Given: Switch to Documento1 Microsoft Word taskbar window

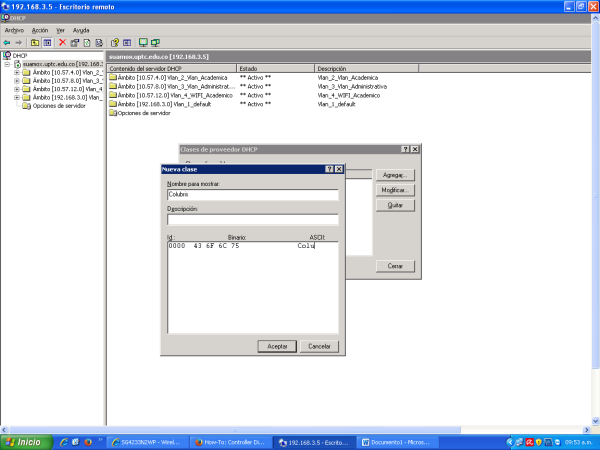Looking at the screenshot, I should [397, 442].
